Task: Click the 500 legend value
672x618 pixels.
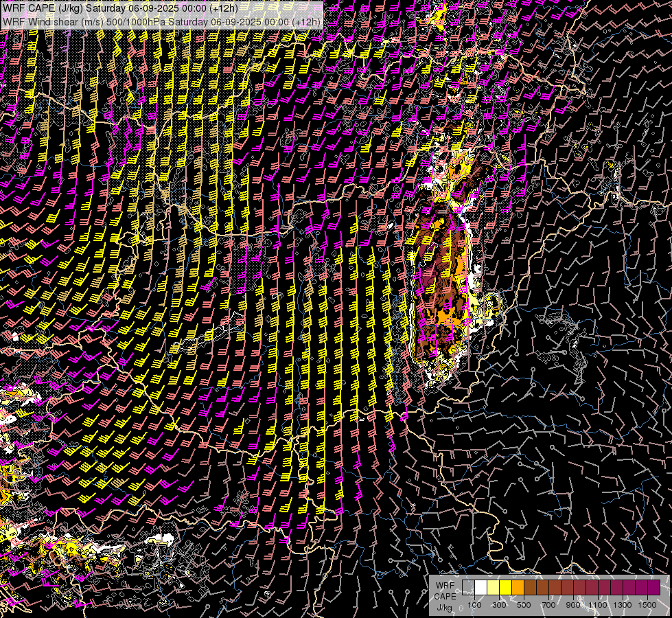Action: pyautogui.click(x=524, y=605)
